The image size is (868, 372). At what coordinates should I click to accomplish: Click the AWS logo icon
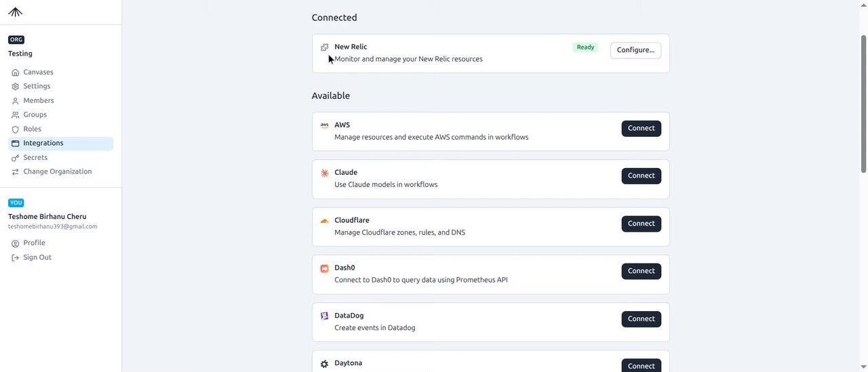tap(325, 125)
